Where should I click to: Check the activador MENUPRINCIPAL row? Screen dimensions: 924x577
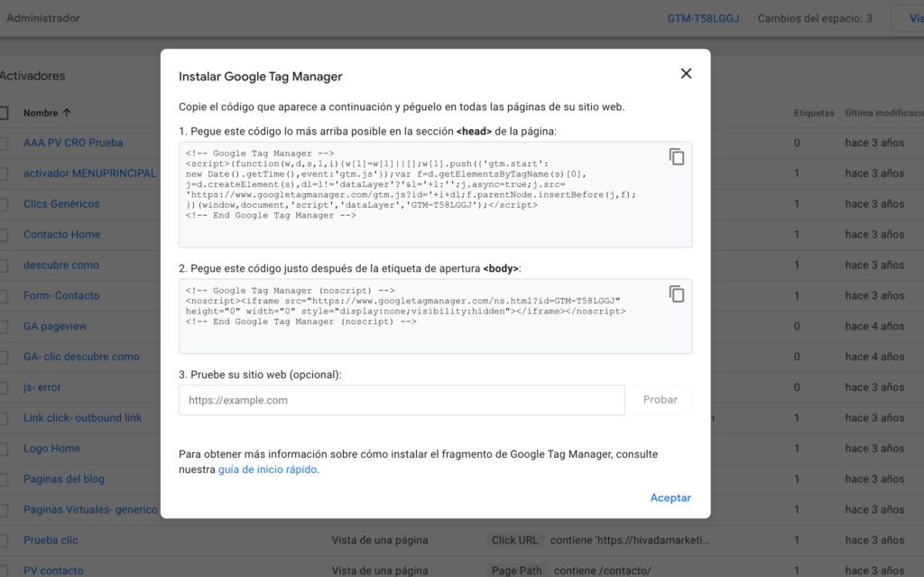pos(3,173)
